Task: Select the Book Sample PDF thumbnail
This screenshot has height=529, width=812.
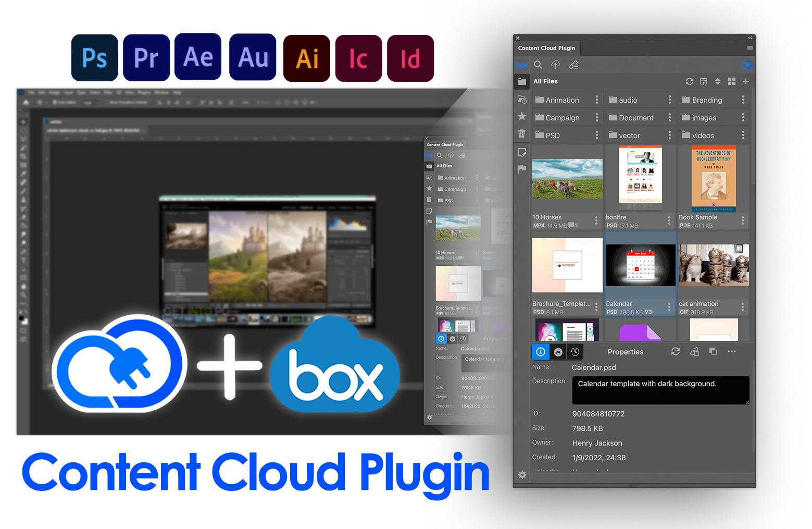Action: (x=714, y=179)
